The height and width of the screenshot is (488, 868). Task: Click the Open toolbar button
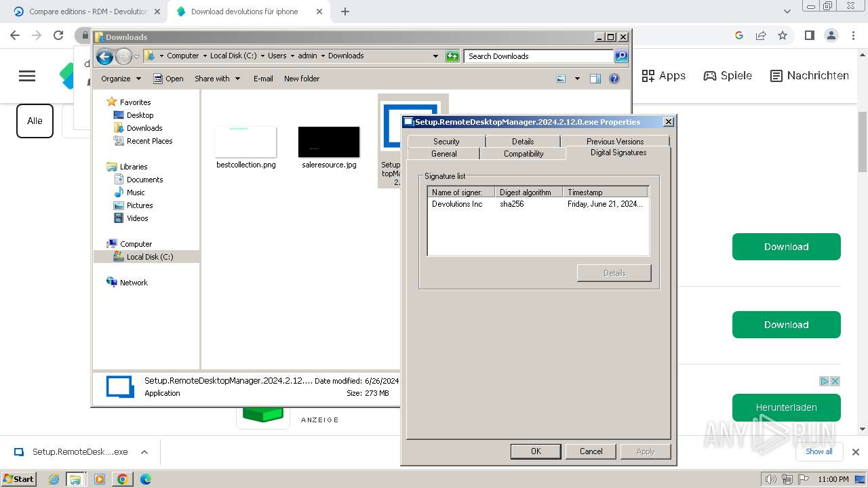(x=168, y=79)
